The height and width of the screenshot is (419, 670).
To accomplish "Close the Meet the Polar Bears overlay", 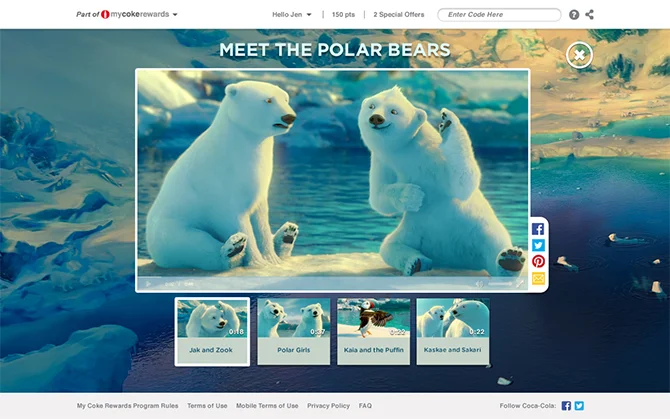I will point(579,55).
